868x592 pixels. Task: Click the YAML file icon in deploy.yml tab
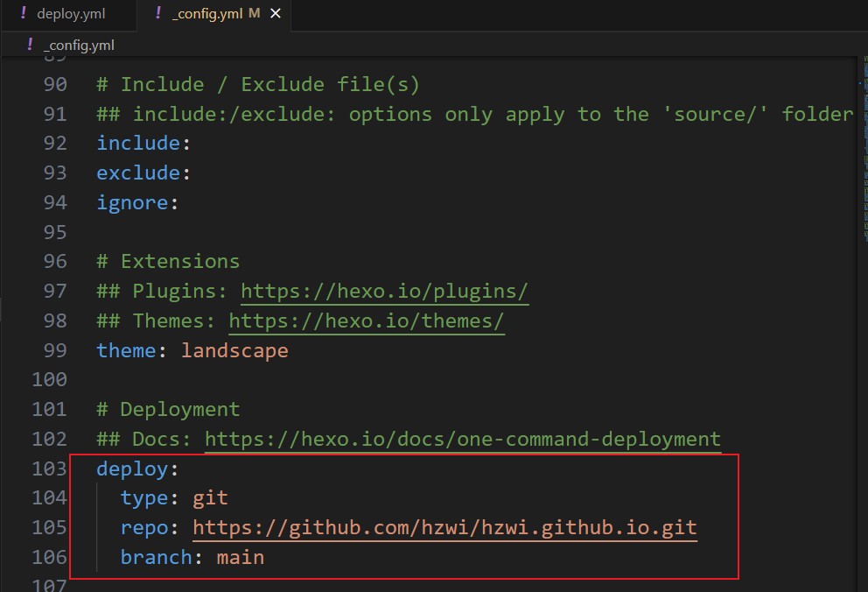24,13
